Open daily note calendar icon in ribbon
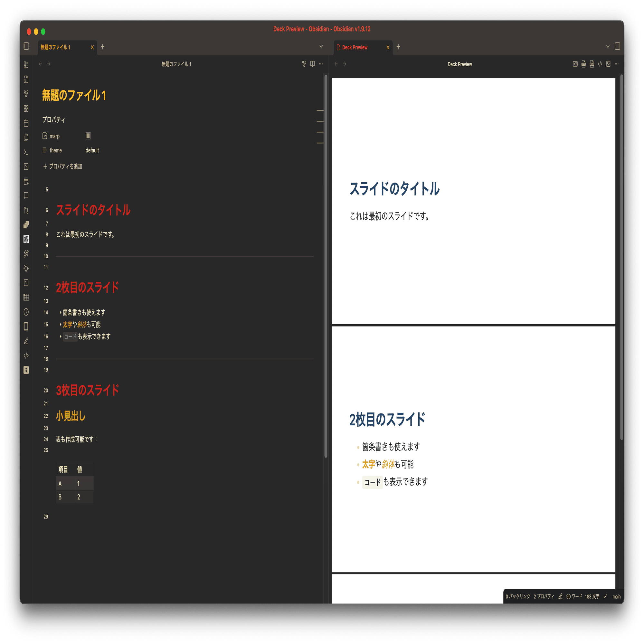Viewport: 644px width, 644px height. [x=26, y=123]
